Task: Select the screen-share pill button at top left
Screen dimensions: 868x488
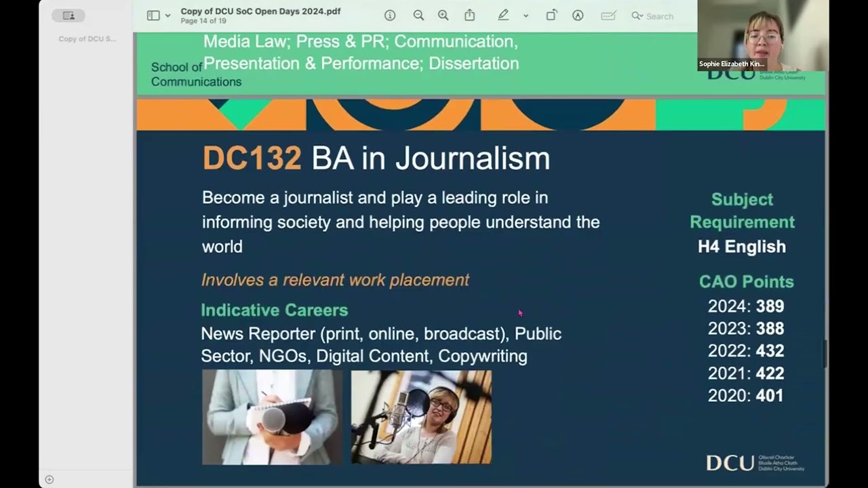Action: (x=68, y=16)
